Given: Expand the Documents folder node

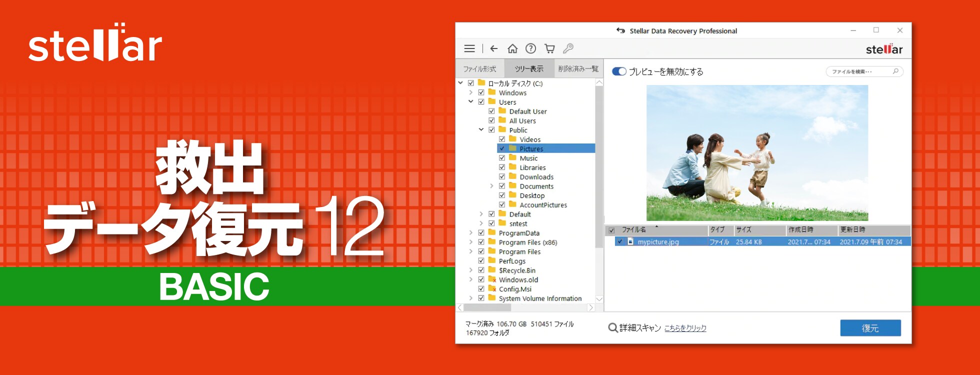Looking at the screenshot, I should pyautogui.click(x=492, y=186).
